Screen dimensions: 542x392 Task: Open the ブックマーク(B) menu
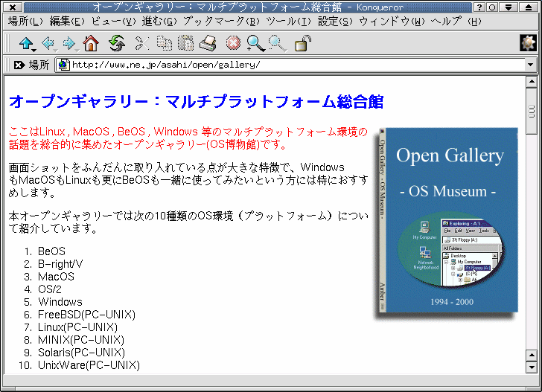[221, 22]
